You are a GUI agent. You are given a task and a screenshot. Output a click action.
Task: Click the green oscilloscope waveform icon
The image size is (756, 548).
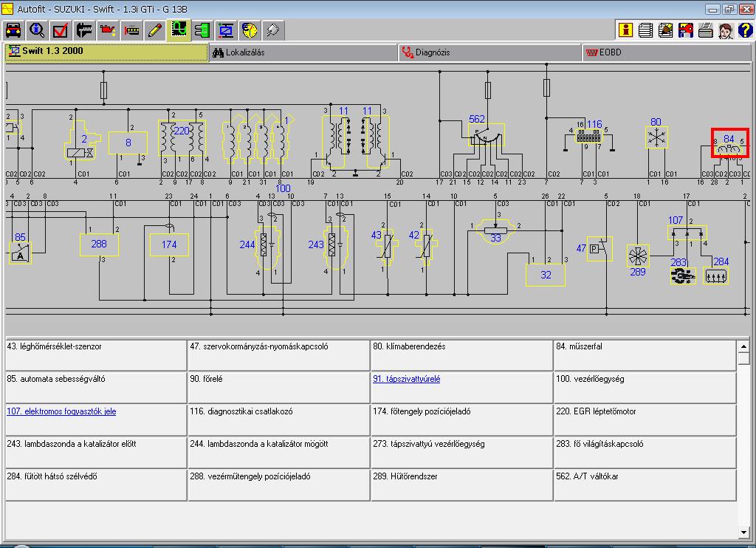coord(179,30)
